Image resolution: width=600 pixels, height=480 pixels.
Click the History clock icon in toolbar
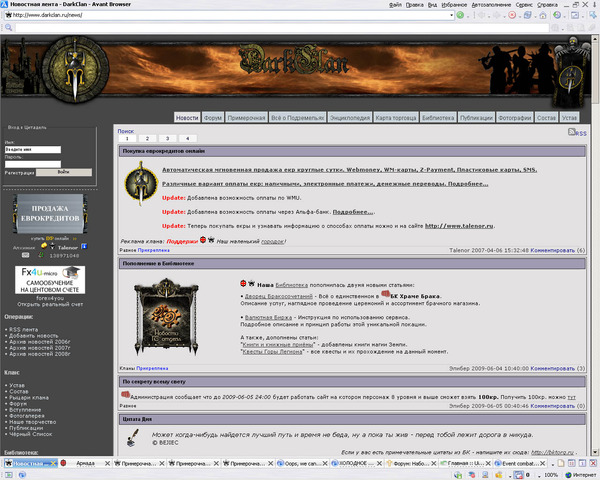pos(557,15)
